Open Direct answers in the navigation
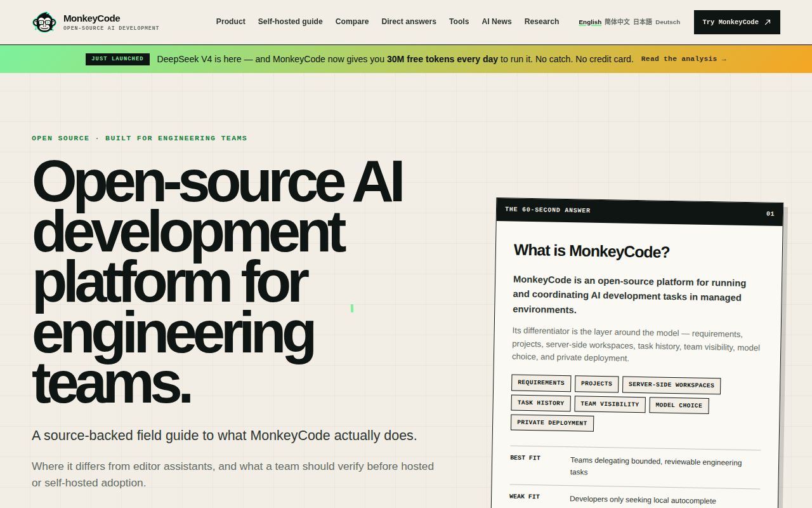This screenshot has height=508, width=812. (x=409, y=22)
